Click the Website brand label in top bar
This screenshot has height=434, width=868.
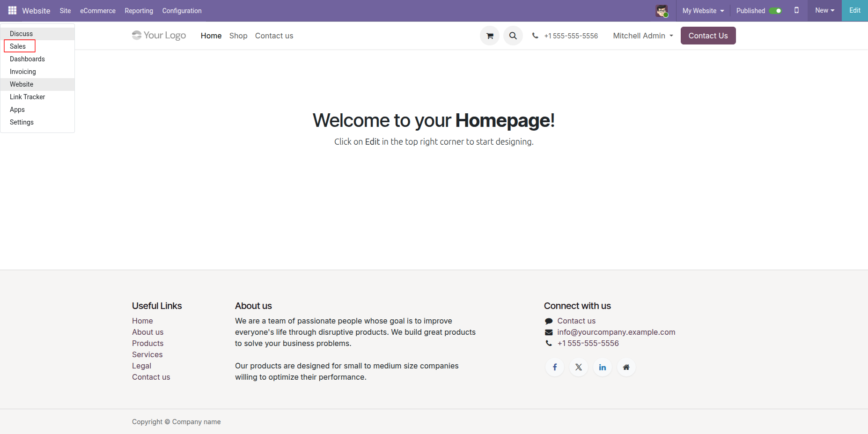pyautogui.click(x=36, y=11)
